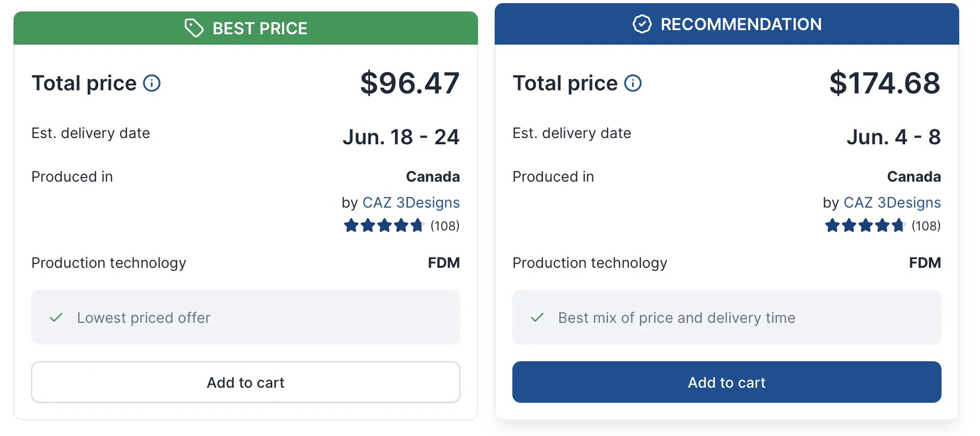
Task: Click the (108) review count in the Best Price card
Action: click(x=445, y=226)
